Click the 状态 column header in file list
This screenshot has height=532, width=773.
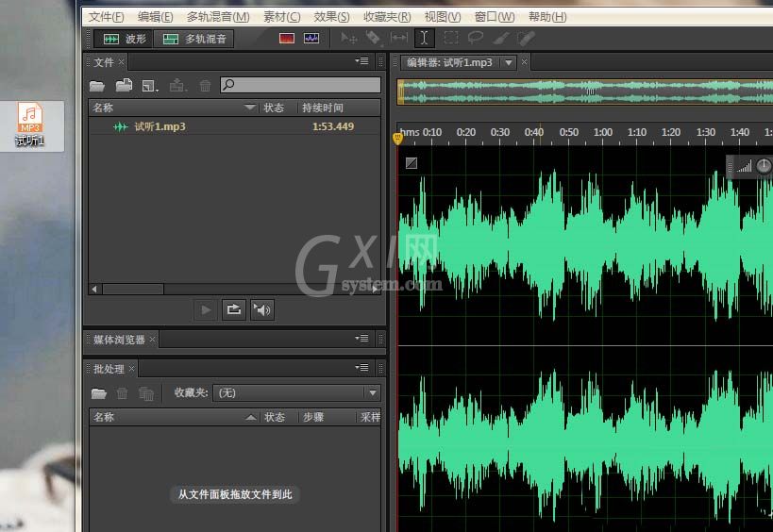(x=274, y=108)
